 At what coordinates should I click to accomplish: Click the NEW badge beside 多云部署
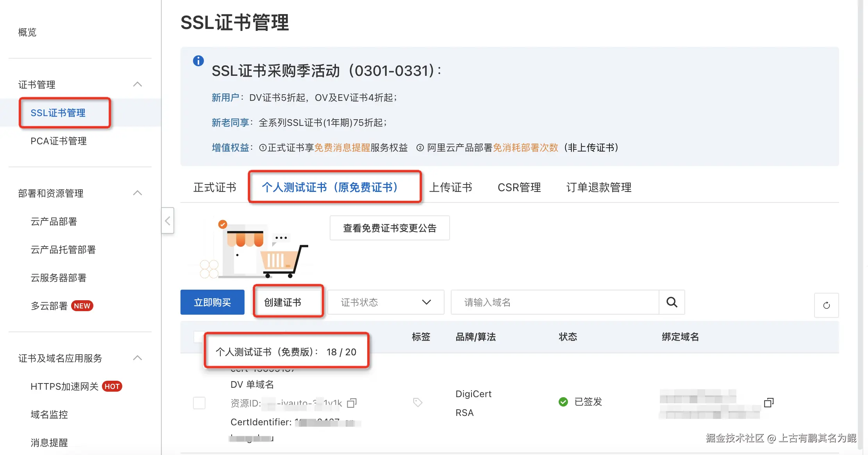click(82, 306)
